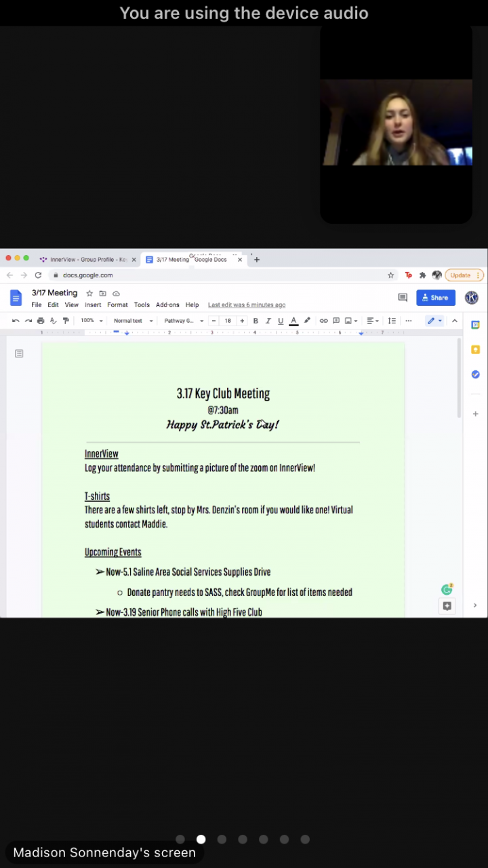Tap the speaker video thumbnail

(396, 123)
